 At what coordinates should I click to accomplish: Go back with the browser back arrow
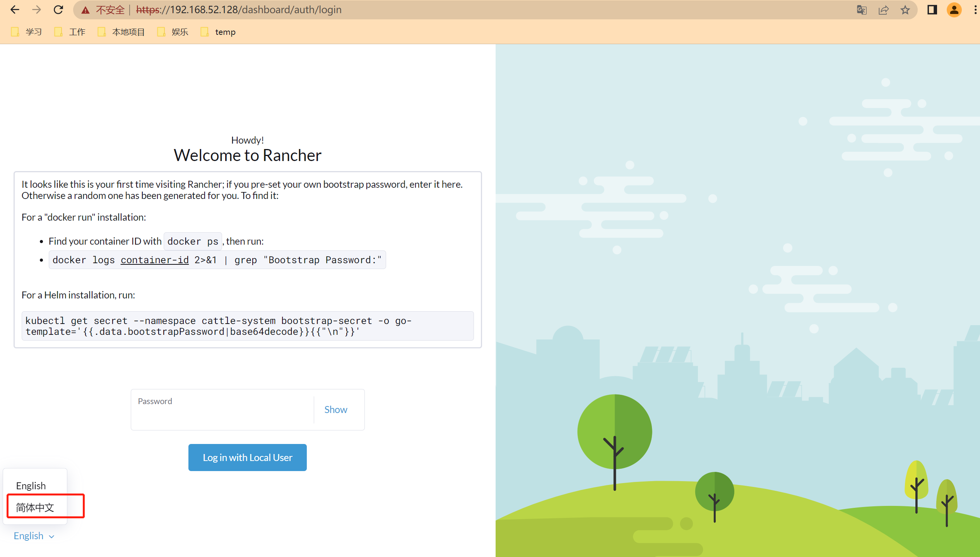point(15,10)
